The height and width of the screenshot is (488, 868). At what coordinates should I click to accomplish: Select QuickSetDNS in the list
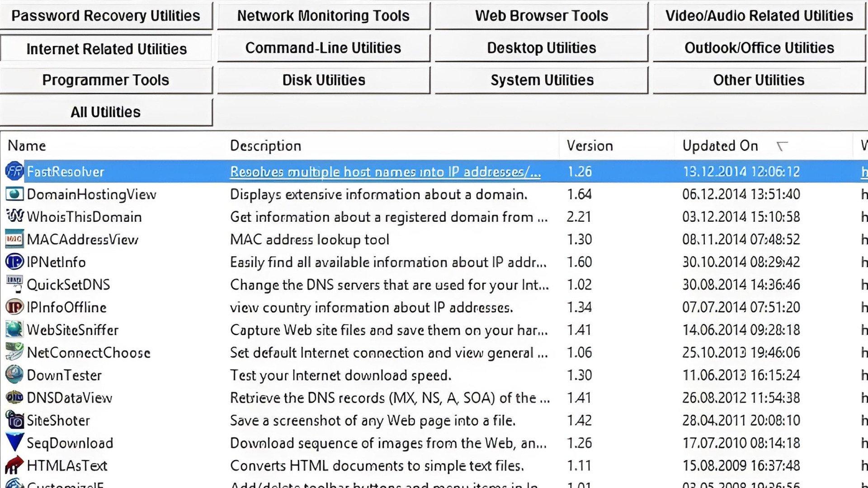pos(68,285)
